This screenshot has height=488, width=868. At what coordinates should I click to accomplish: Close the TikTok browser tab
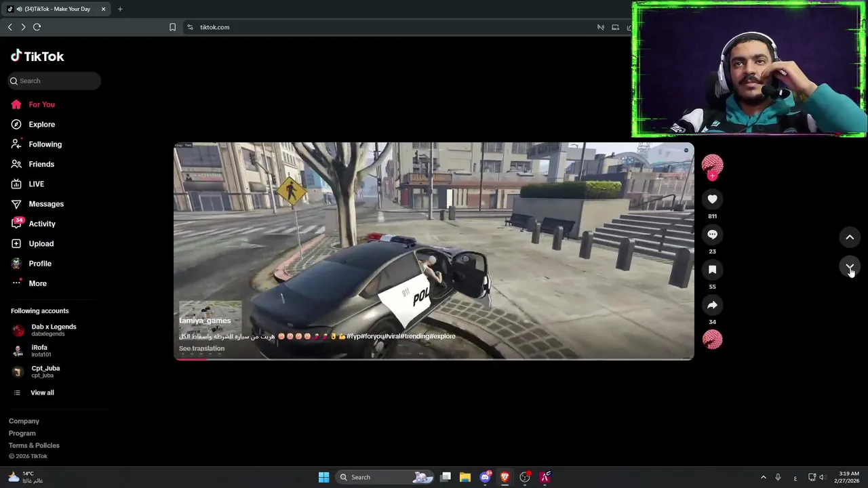(x=103, y=9)
